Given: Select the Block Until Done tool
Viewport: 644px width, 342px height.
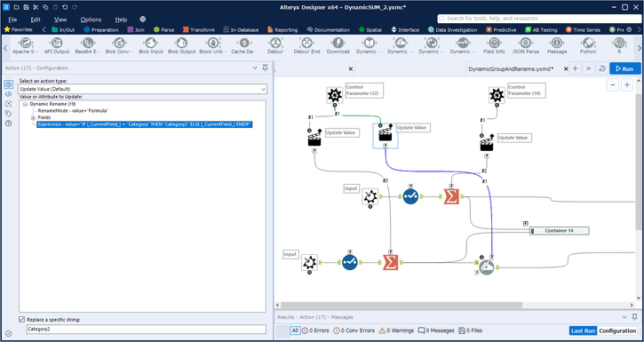Looking at the screenshot, I should pos(213,45).
